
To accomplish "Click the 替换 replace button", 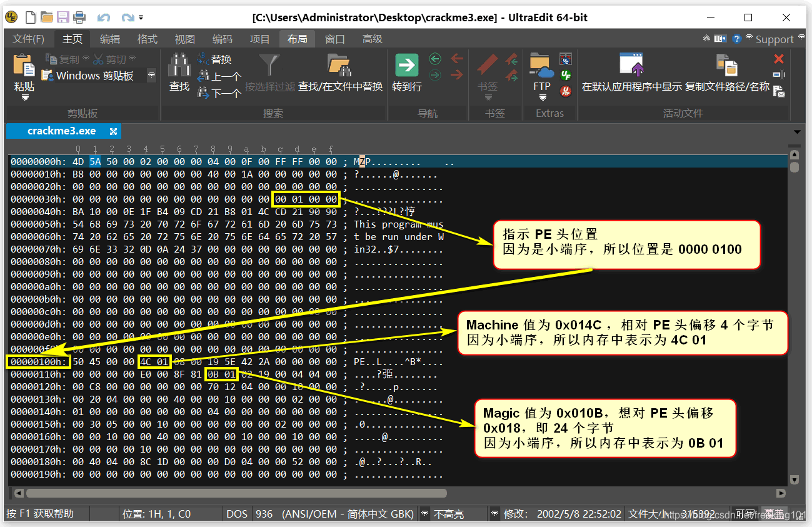I will pos(214,59).
